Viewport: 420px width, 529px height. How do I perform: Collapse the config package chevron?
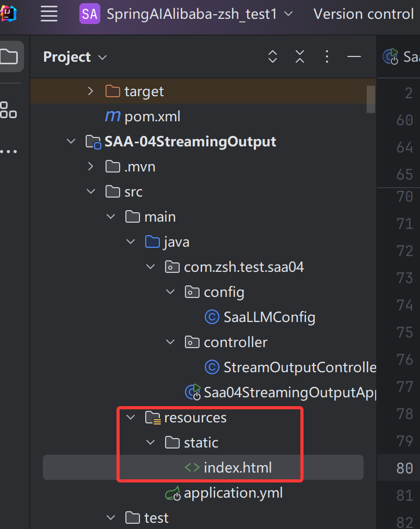[x=170, y=292]
